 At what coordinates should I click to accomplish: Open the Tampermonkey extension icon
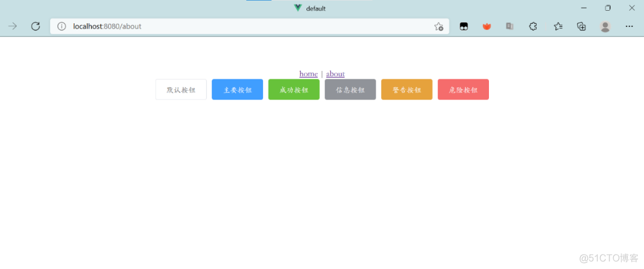463,26
